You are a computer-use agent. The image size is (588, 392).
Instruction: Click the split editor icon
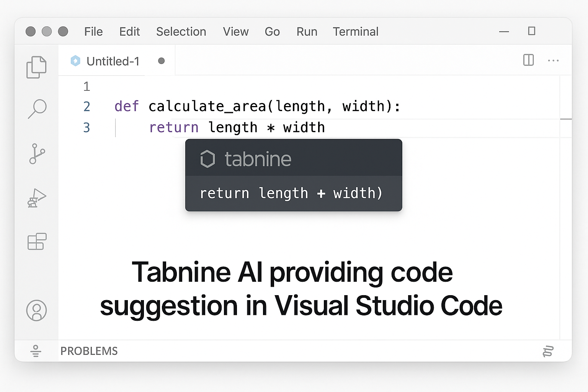(x=528, y=60)
